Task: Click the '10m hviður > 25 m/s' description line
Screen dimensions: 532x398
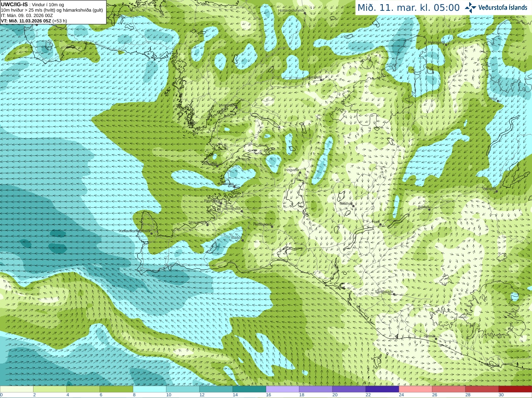Action: (x=52, y=10)
